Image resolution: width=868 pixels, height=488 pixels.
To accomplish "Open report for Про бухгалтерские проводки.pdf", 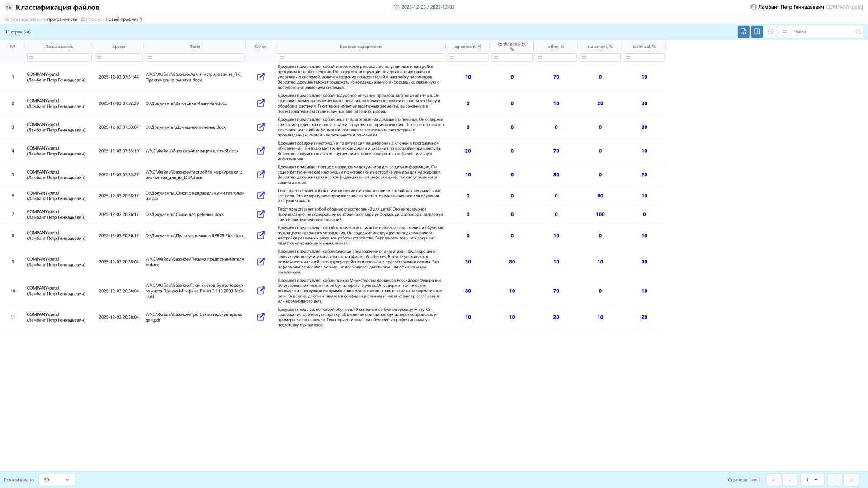I will [261, 317].
